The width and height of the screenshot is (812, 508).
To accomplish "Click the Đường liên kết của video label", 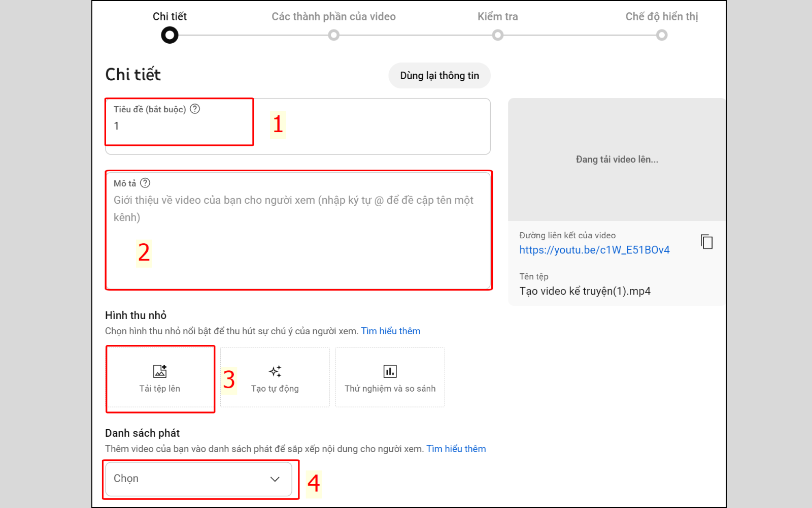I will coord(567,235).
